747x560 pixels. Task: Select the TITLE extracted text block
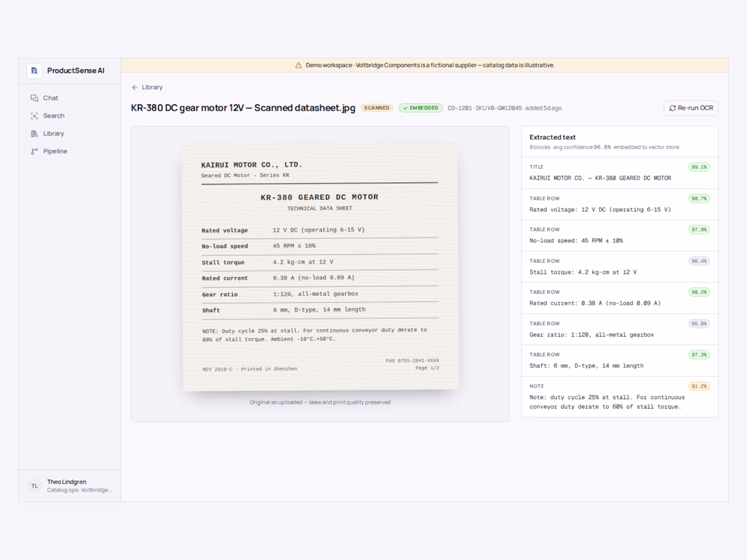coord(620,173)
